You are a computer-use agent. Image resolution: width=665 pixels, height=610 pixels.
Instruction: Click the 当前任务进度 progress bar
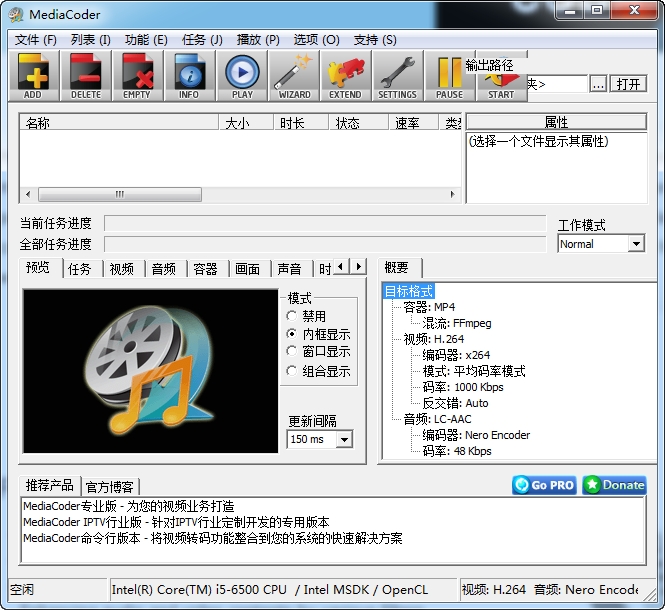pyautogui.click(x=325, y=223)
